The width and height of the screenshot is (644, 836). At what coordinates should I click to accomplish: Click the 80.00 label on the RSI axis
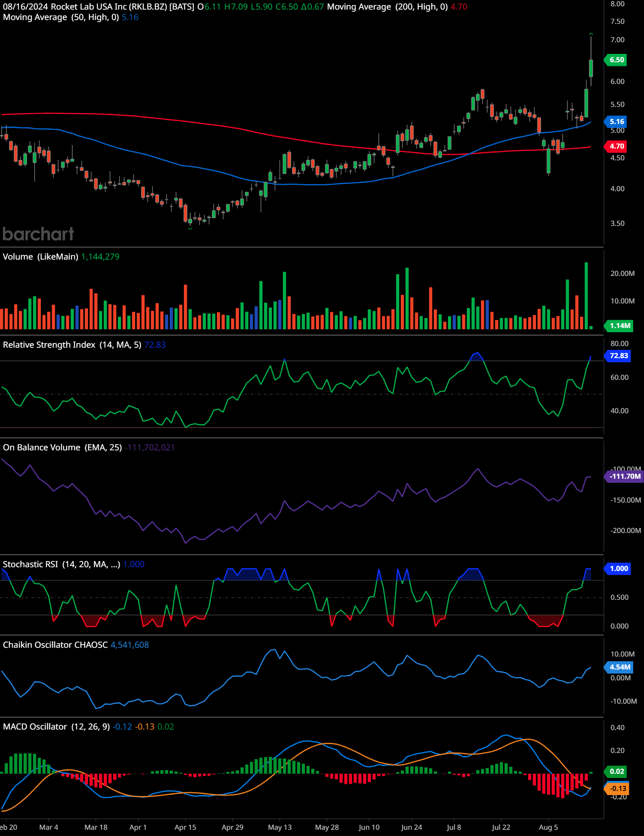(619, 343)
